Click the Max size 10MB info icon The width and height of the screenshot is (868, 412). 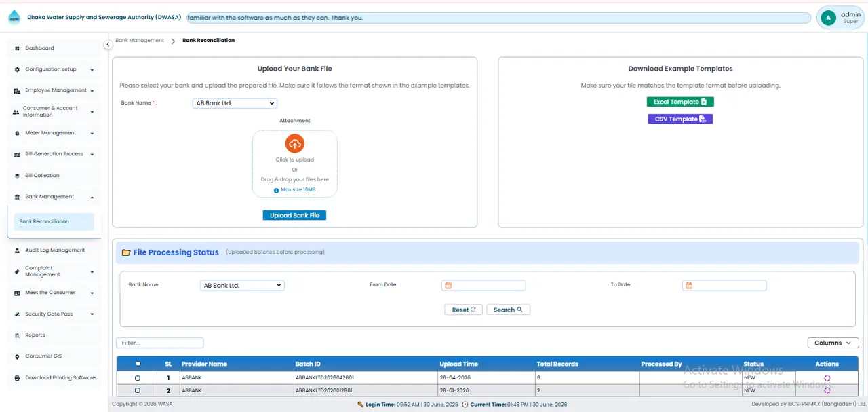(x=276, y=191)
